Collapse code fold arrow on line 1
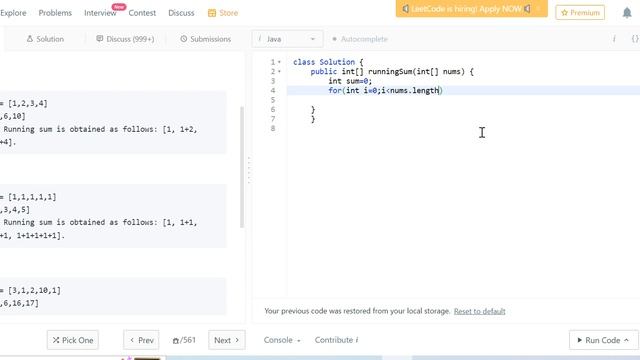Viewport: 640px width, 360px height. click(279, 62)
